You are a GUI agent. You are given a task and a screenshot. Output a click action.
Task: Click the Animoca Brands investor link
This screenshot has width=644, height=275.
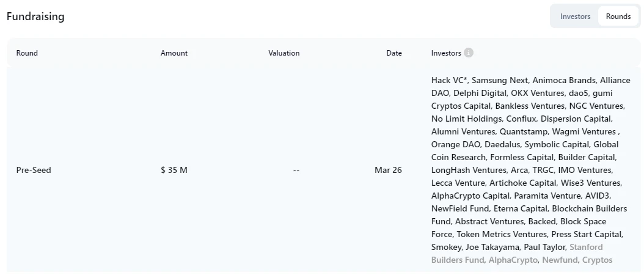click(x=563, y=80)
